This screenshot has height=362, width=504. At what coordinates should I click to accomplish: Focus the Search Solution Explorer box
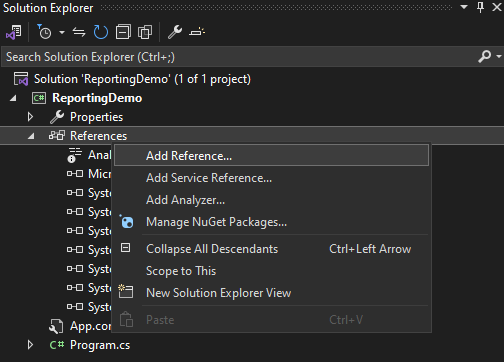[240, 57]
